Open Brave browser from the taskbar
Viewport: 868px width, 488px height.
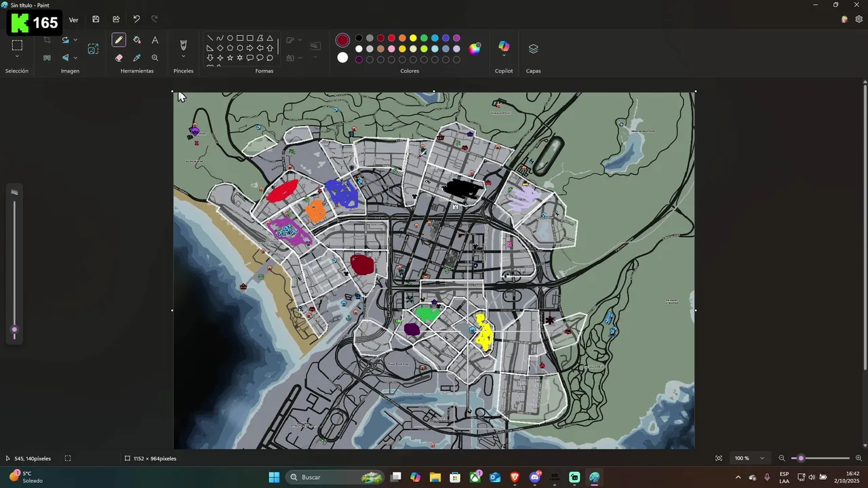click(x=515, y=477)
